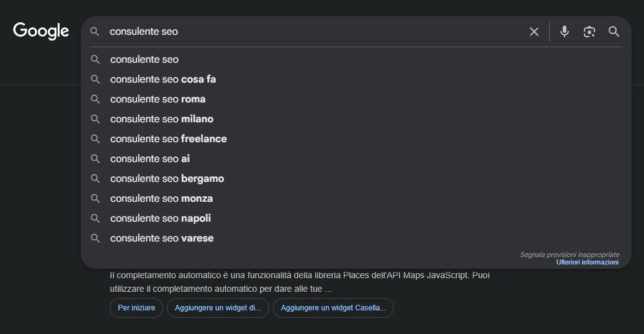The width and height of the screenshot is (644, 334).
Task: Open the 'Ulteriori informazioni' link
Action: click(587, 263)
